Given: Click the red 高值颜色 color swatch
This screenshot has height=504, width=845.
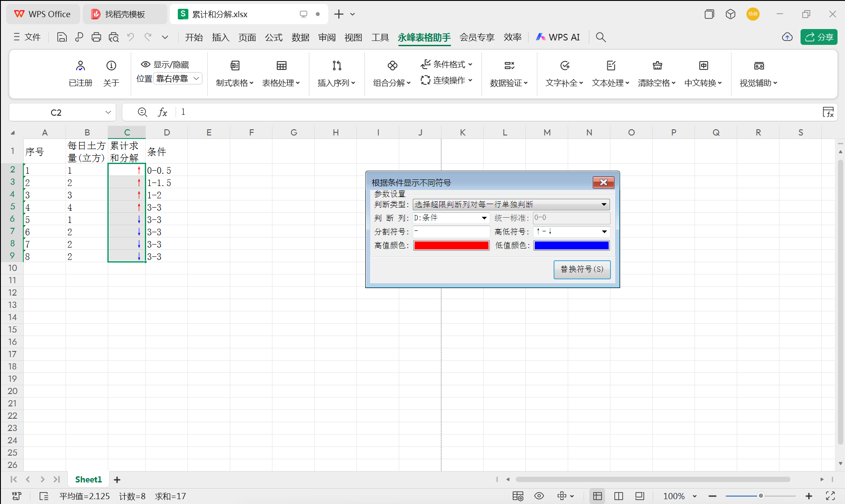Looking at the screenshot, I should tap(451, 245).
